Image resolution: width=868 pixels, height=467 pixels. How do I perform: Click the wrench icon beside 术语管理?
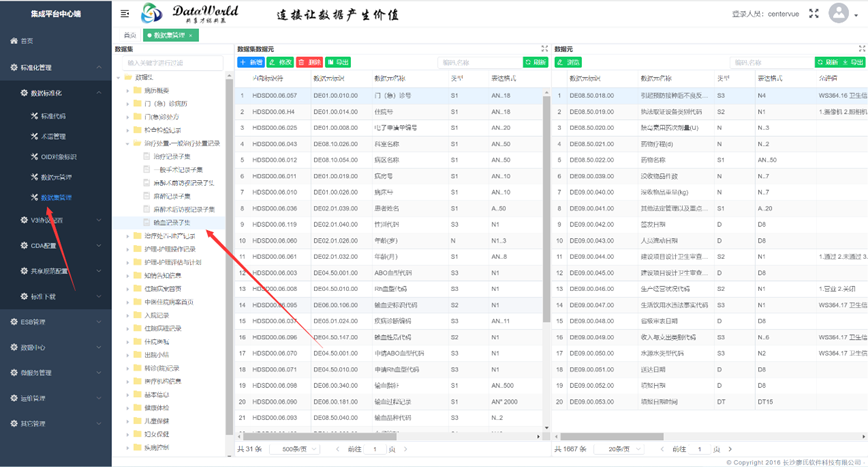pyautogui.click(x=34, y=136)
